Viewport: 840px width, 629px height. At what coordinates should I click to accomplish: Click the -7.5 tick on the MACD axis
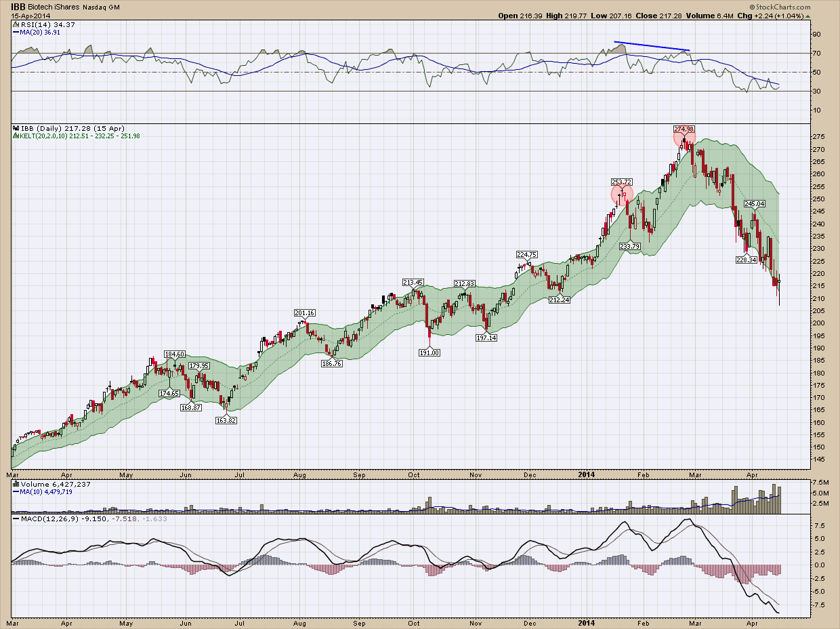pyautogui.click(x=819, y=605)
